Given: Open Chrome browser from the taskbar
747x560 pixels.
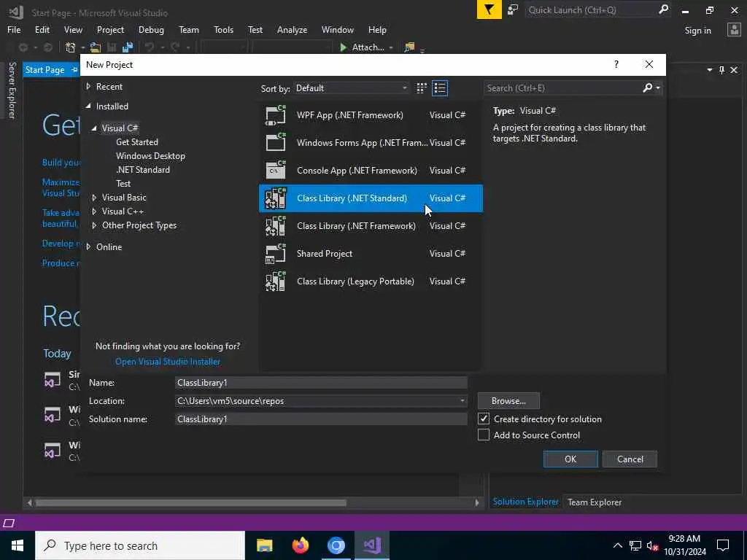Looking at the screenshot, I should click(x=336, y=545).
